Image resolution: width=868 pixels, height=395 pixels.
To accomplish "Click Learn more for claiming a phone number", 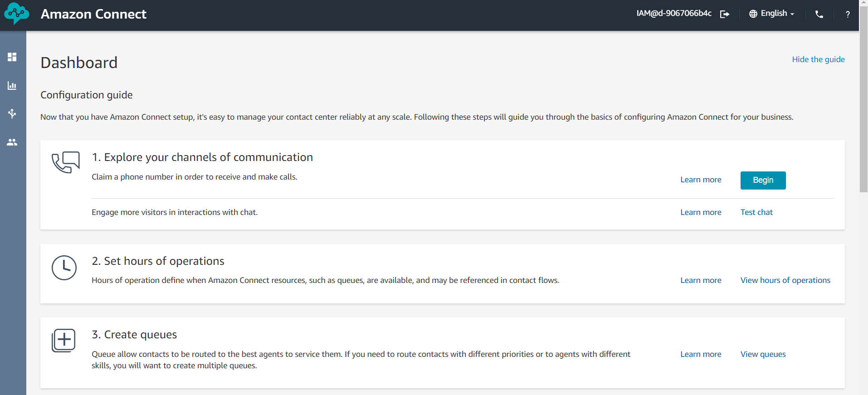I will [701, 180].
